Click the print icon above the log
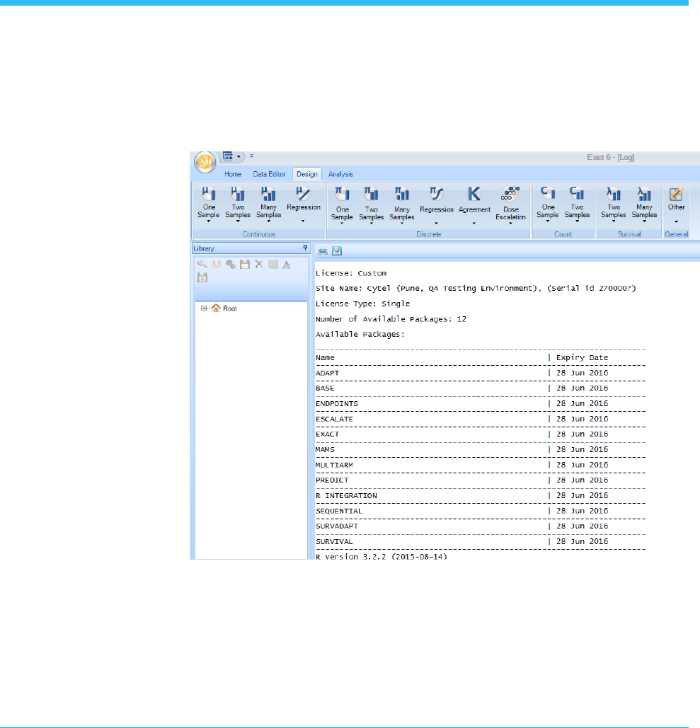The width and height of the screenshot is (700, 728). coord(322,251)
